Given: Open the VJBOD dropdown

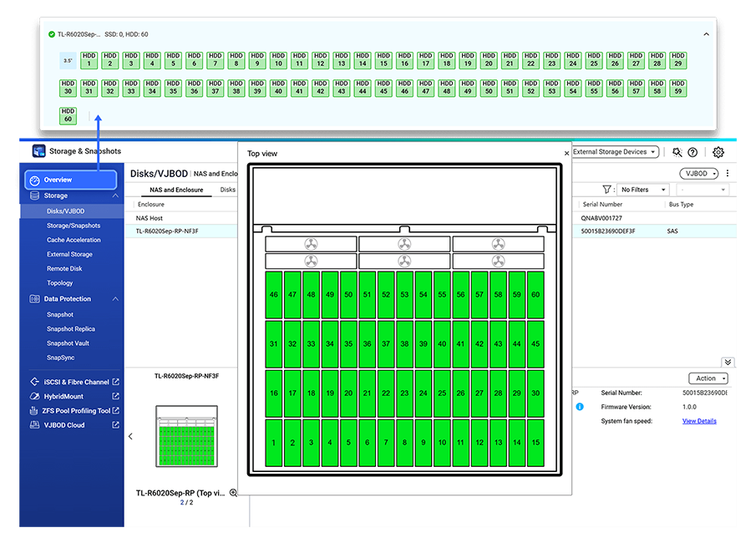Looking at the screenshot, I should coord(698,171).
